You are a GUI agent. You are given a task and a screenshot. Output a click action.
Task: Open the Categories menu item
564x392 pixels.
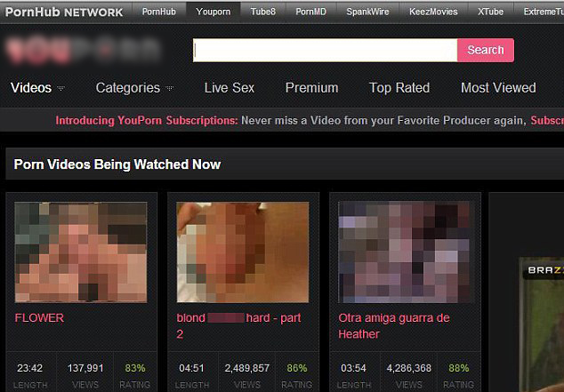point(128,88)
